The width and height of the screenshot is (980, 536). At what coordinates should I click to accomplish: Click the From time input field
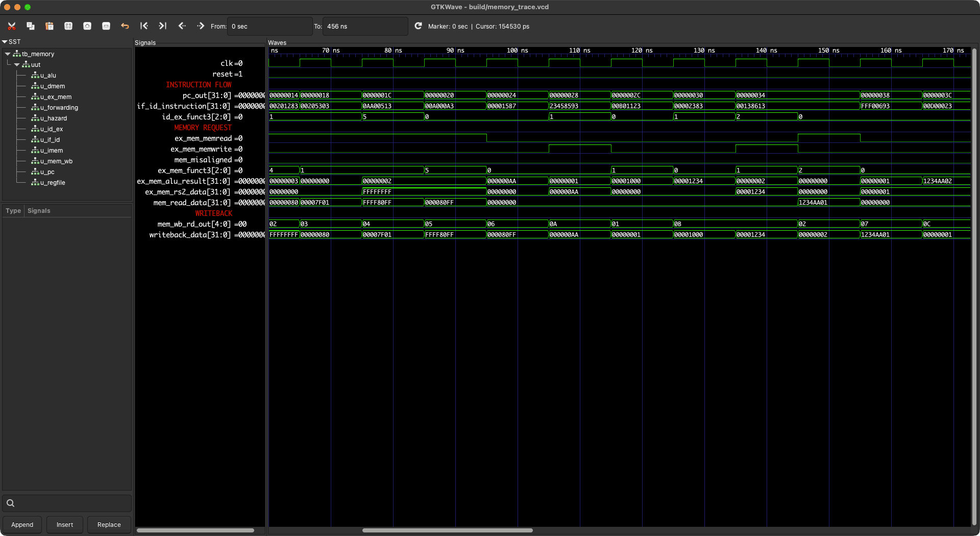(269, 27)
